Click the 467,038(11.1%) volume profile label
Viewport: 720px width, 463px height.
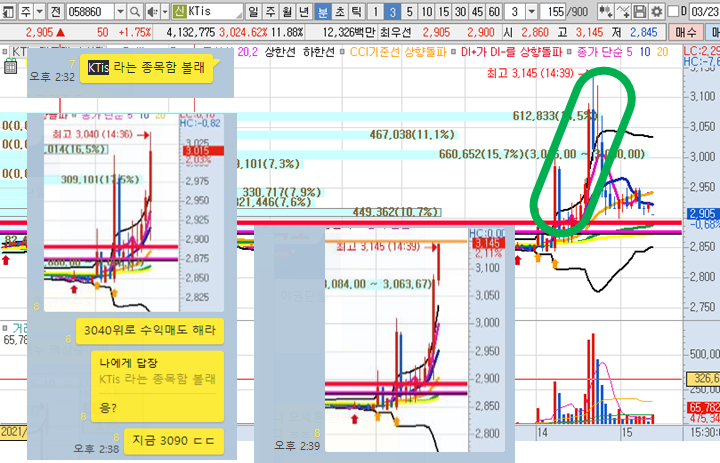[412, 135]
